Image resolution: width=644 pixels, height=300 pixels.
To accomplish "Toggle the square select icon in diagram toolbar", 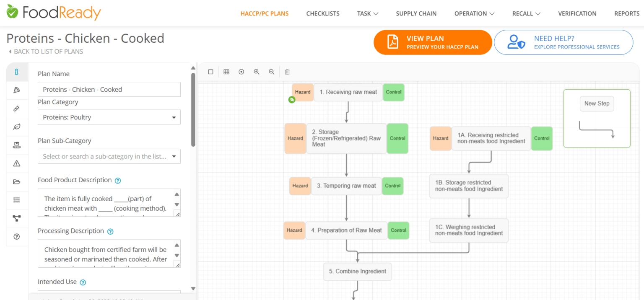I will pyautogui.click(x=211, y=72).
